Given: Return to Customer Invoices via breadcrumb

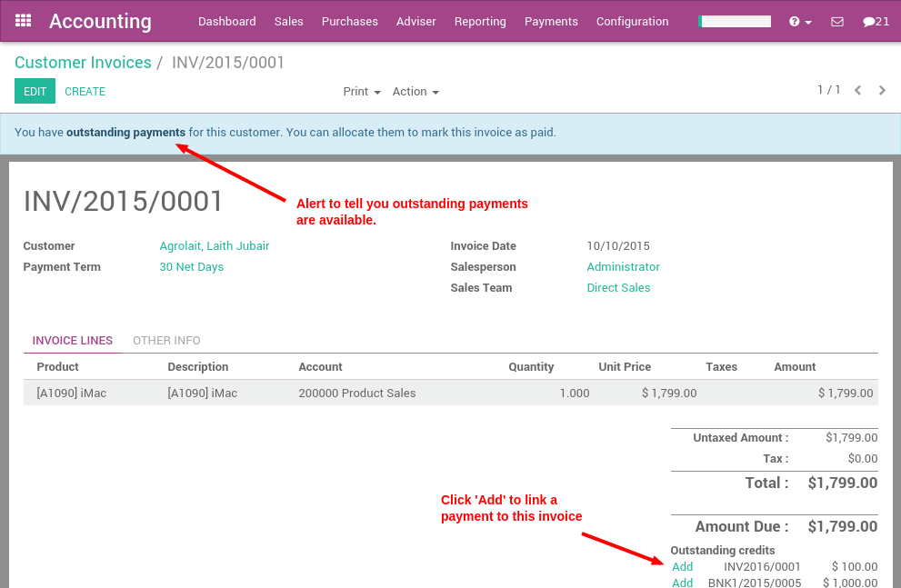Looking at the screenshot, I should click(x=83, y=62).
